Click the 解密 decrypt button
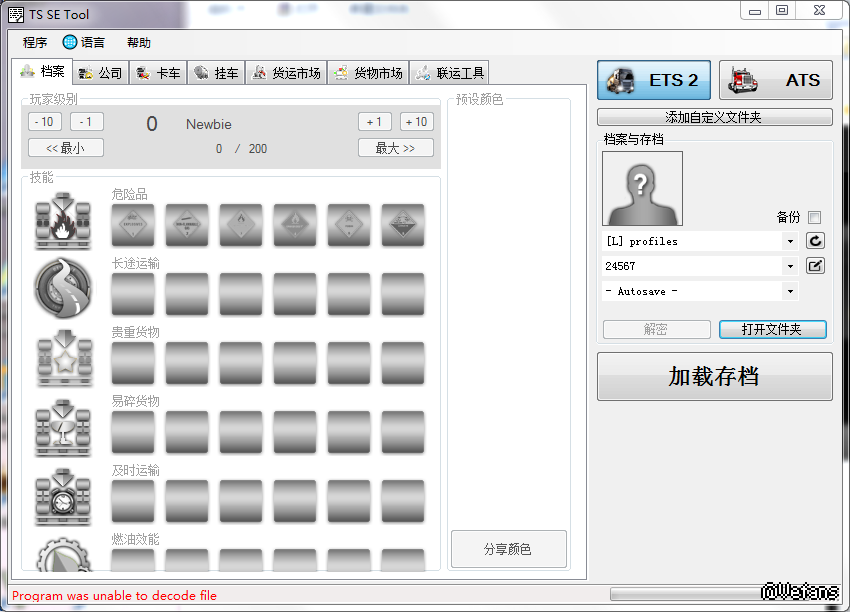850x612 pixels. coord(656,329)
